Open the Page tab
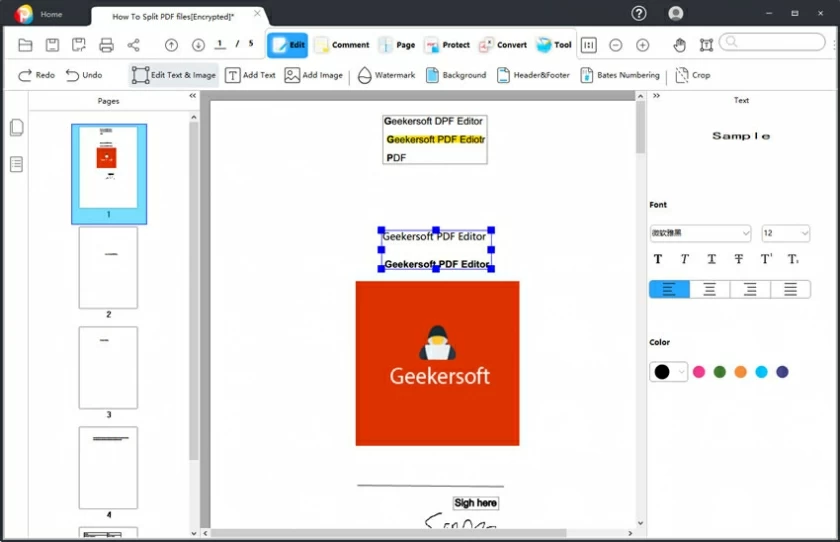 click(397, 45)
